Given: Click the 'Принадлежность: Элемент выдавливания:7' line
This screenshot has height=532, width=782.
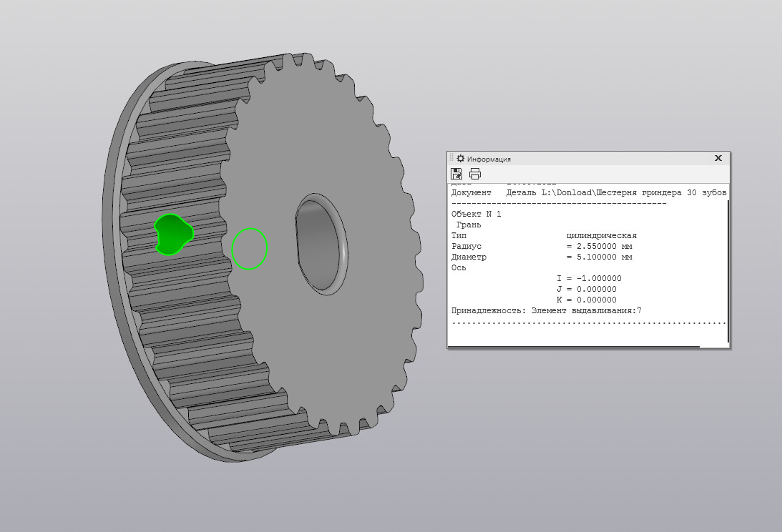Looking at the screenshot, I should [546, 310].
